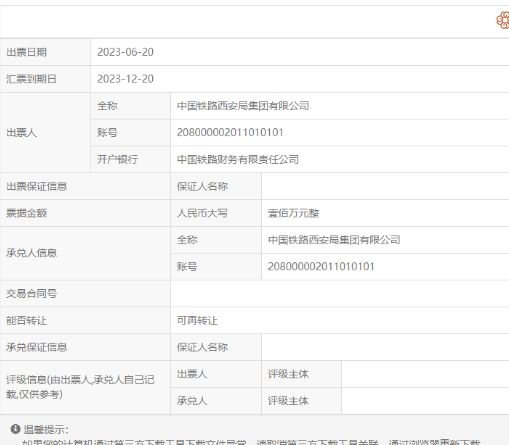
Task: Click the empty drawer guarantor name field
Action: [385, 186]
